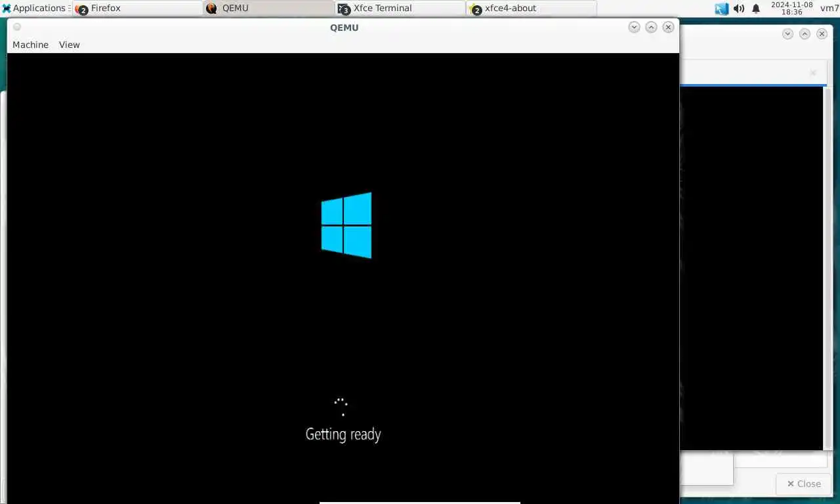Viewport: 840px width, 504px height.
Task: Switch to the xfce4-about taskbar window
Action: [531, 8]
